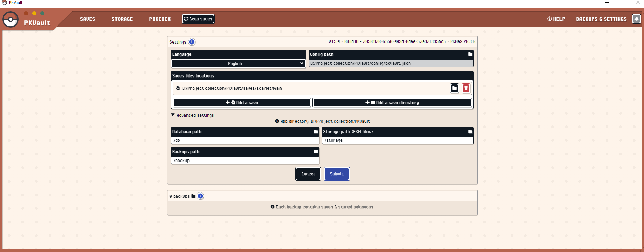Click the Settings info icon

[192, 42]
